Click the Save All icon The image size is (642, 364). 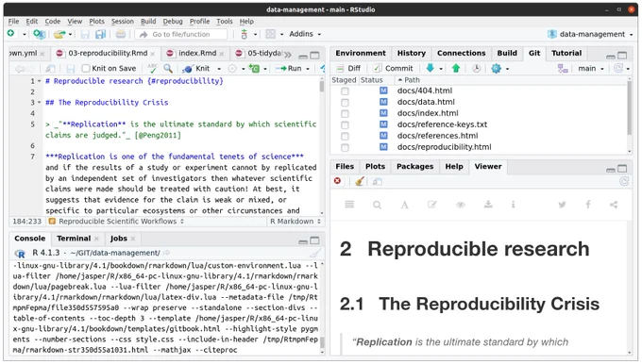[x=100, y=34]
